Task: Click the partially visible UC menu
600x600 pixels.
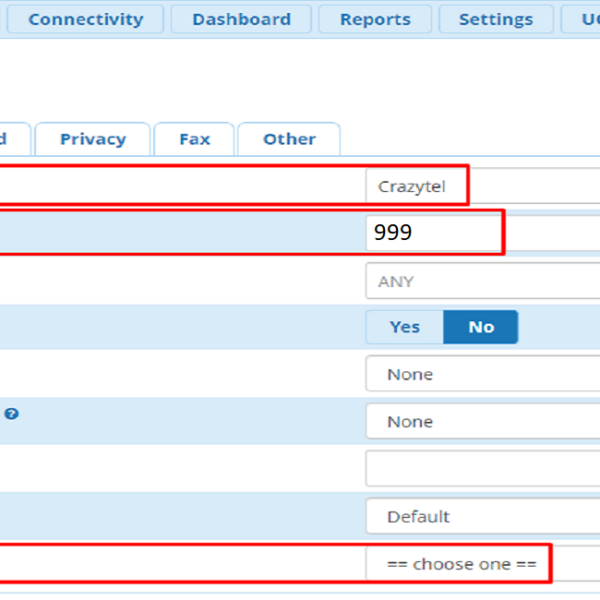Action: click(583, 19)
